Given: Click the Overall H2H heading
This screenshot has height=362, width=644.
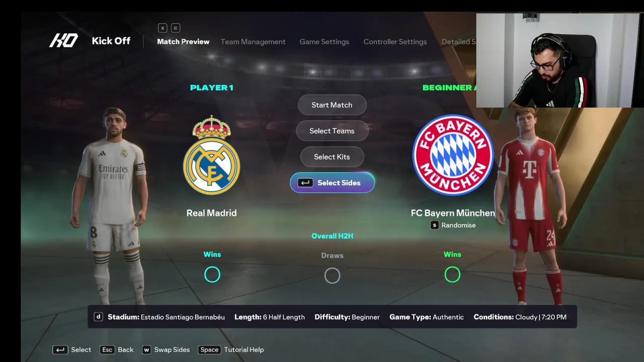Looking at the screenshot, I should coord(332,236).
